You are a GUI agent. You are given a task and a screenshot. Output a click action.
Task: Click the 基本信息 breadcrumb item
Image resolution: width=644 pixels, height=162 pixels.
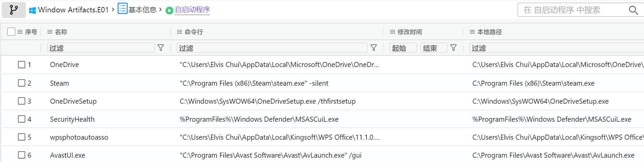coord(142,10)
